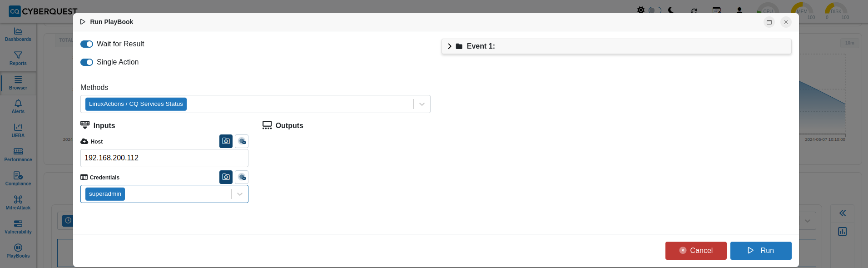
Task: Open the user profile icon
Action: point(739,10)
